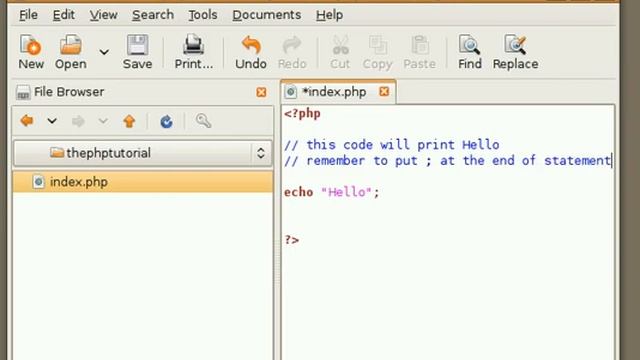This screenshot has width=640, height=360.
Task: Expand the recent files arrow beside Open
Action: [x=104, y=52]
